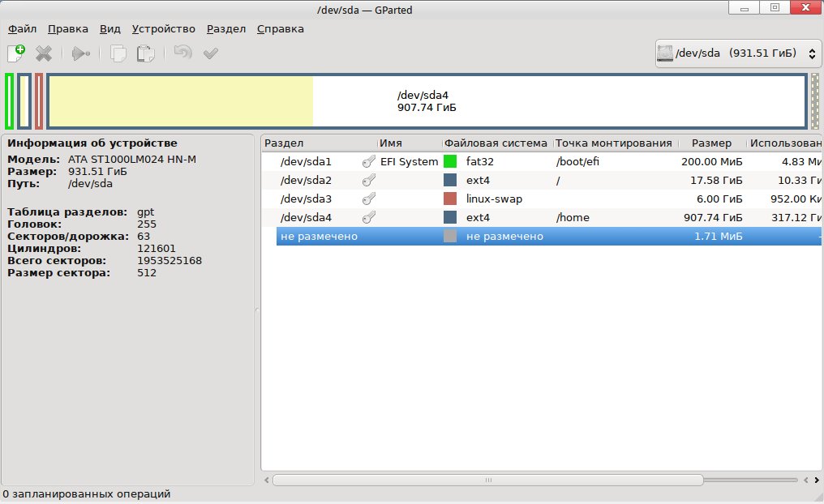
Task: Click the hard disk icon in device selector
Action: (x=665, y=53)
